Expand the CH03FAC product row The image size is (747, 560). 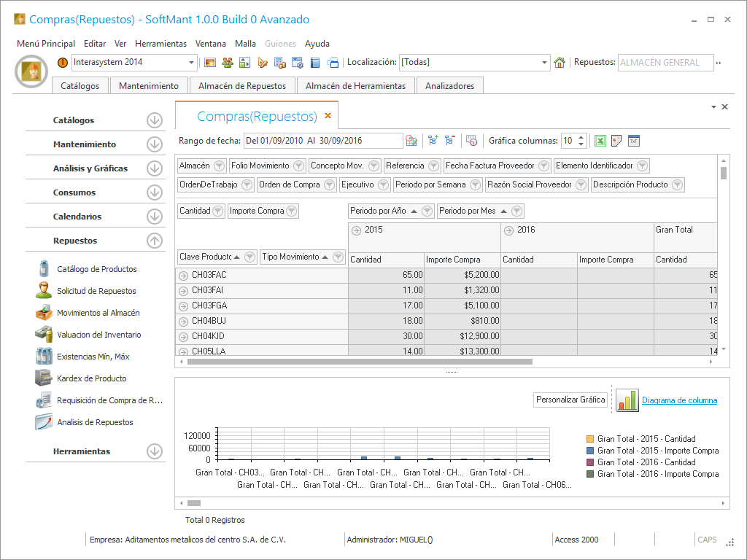point(183,276)
